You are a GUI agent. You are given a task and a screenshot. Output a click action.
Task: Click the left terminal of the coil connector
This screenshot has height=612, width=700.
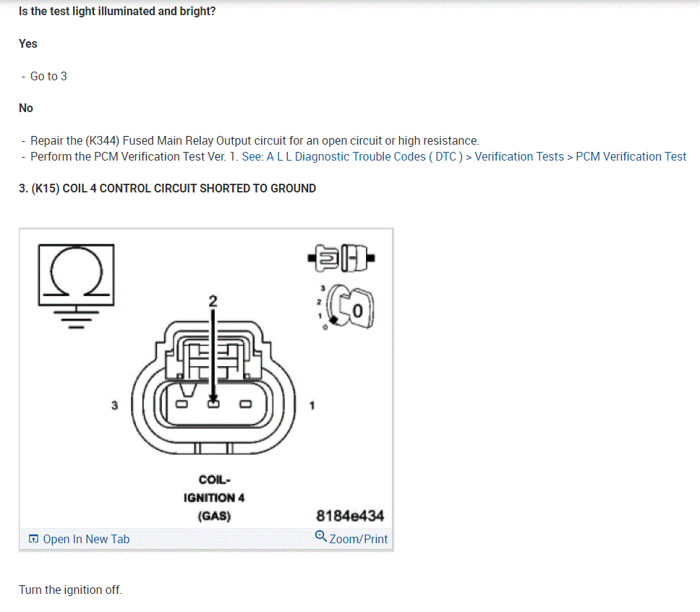tap(182, 404)
